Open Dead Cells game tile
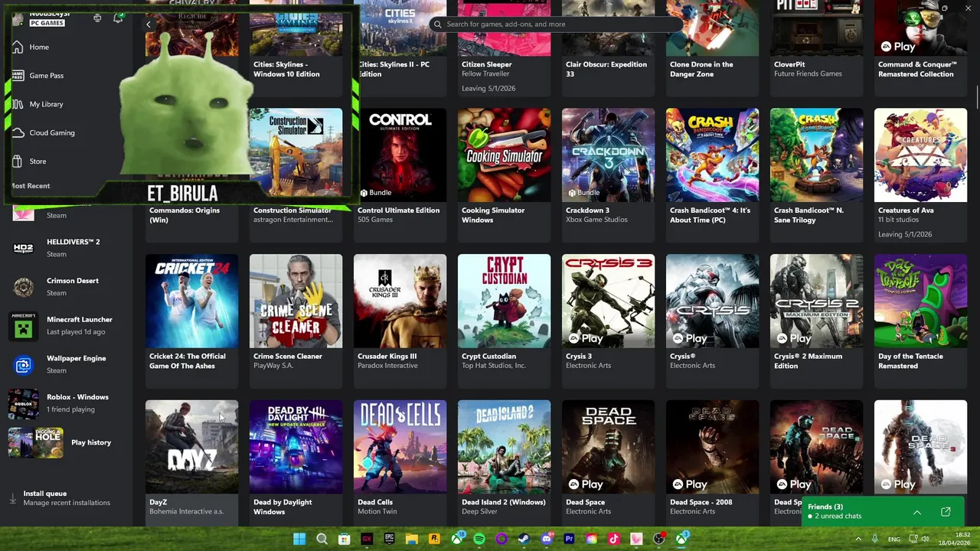Viewport: 980px width, 551px height. tap(400, 462)
